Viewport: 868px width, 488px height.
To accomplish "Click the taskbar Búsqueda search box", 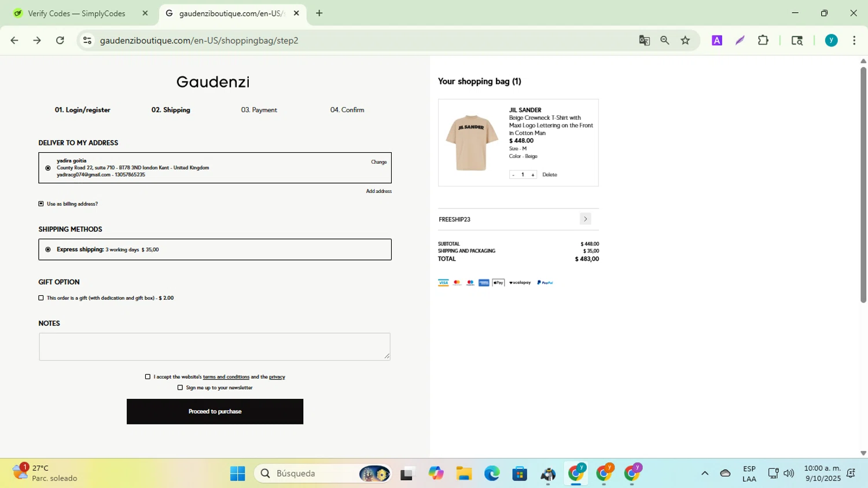I will (x=323, y=474).
